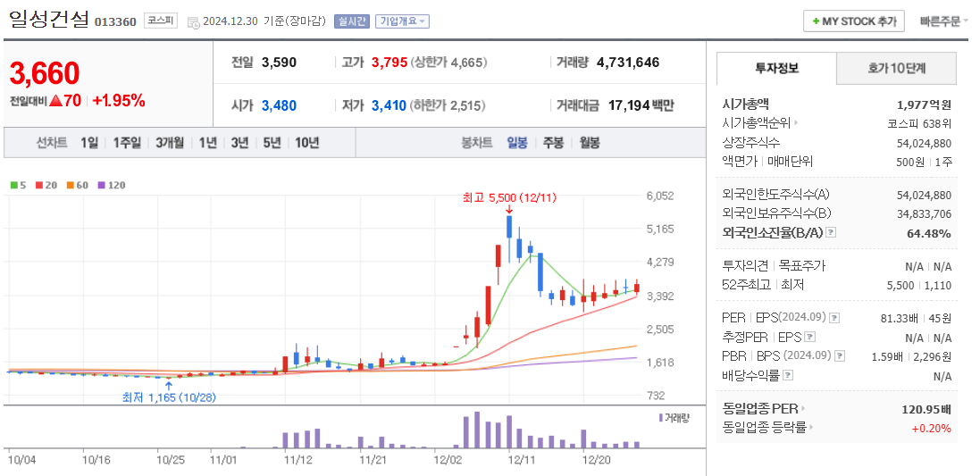Image resolution: width=980 pixels, height=476 pixels.
Task: Click the 실시간 badge button
Action: tap(352, 21)
